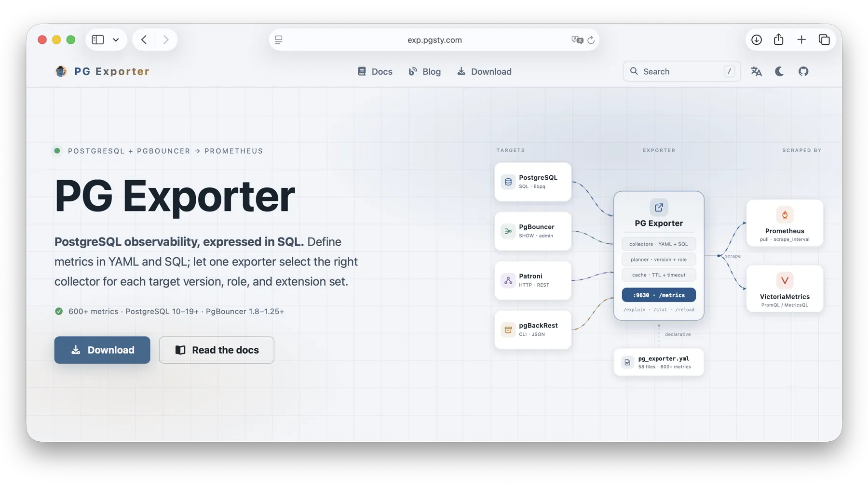Open the site language switcher icon

click(756, 71)
